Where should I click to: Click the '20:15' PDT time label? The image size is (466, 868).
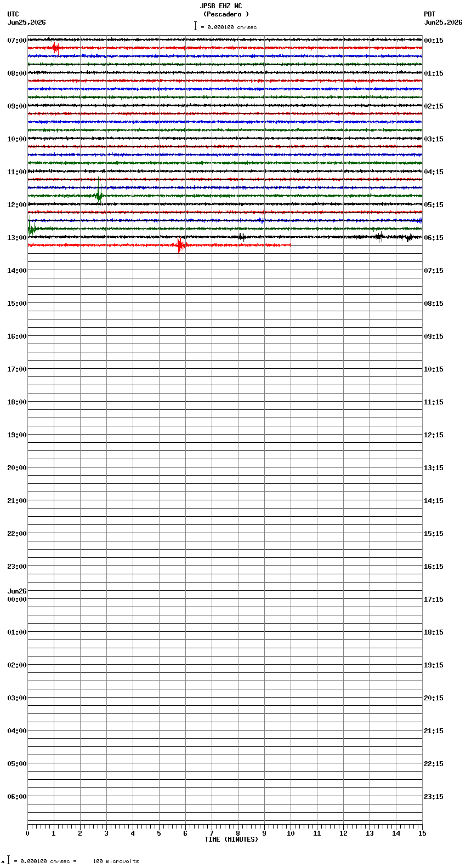[x=434, y=698]
